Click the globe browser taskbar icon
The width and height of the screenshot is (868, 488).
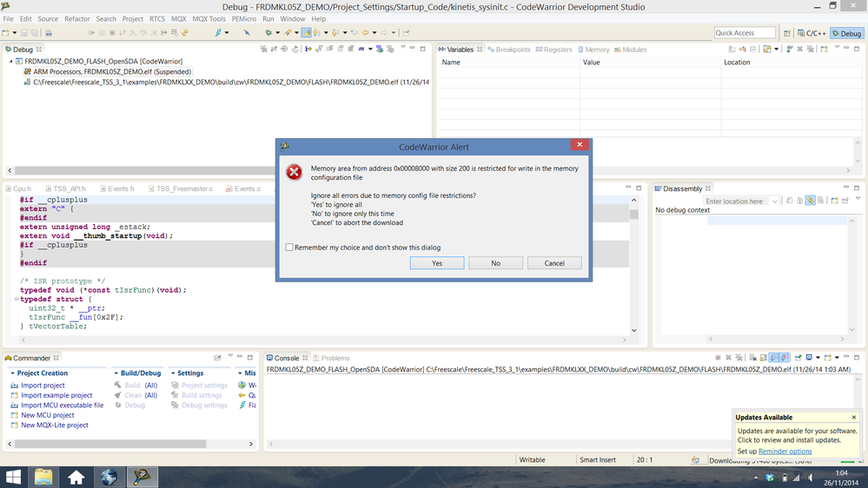[x=109, y=477]
